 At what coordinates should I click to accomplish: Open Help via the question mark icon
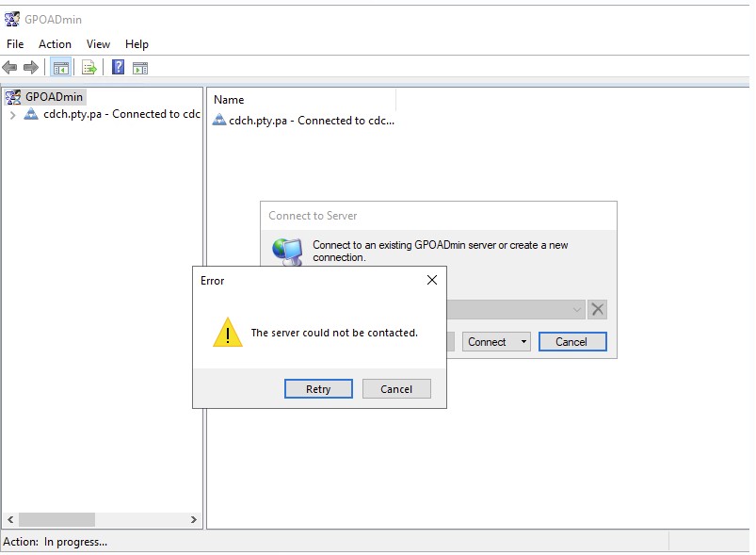point(118,67)
